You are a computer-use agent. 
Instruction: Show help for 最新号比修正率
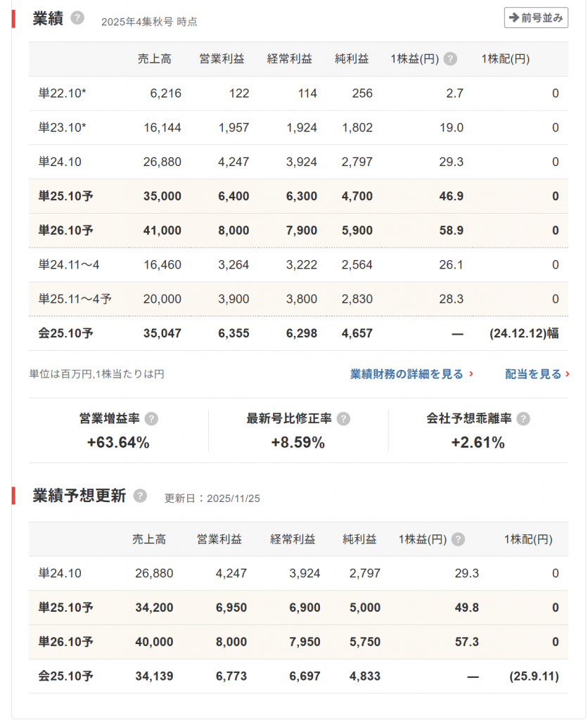343,419
